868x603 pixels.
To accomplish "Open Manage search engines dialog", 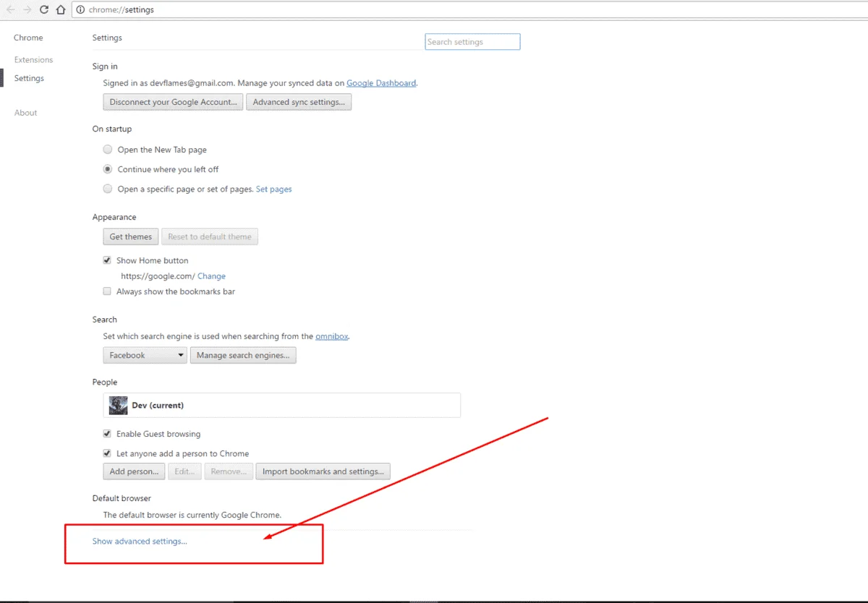I will point(243,355).
